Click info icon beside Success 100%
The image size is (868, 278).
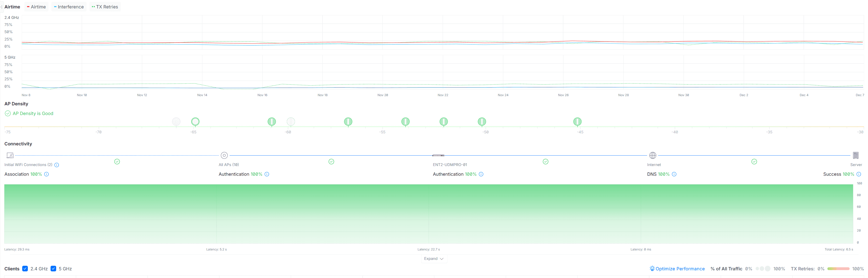coord(859,174)
